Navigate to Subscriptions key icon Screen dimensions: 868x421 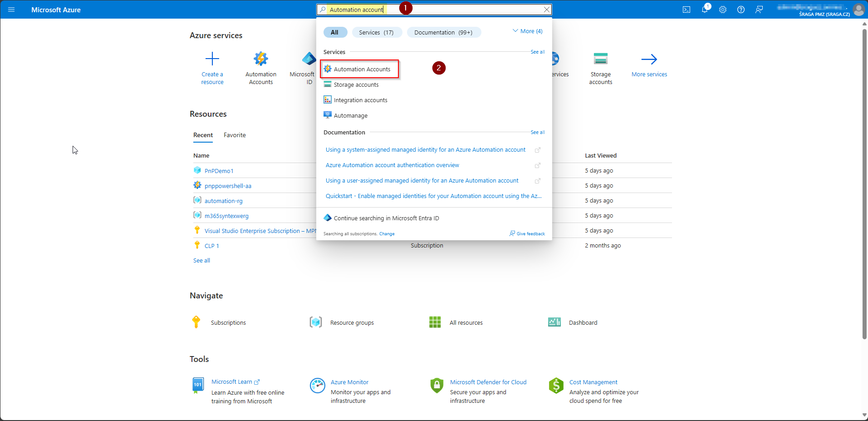(x=196, y=322)
